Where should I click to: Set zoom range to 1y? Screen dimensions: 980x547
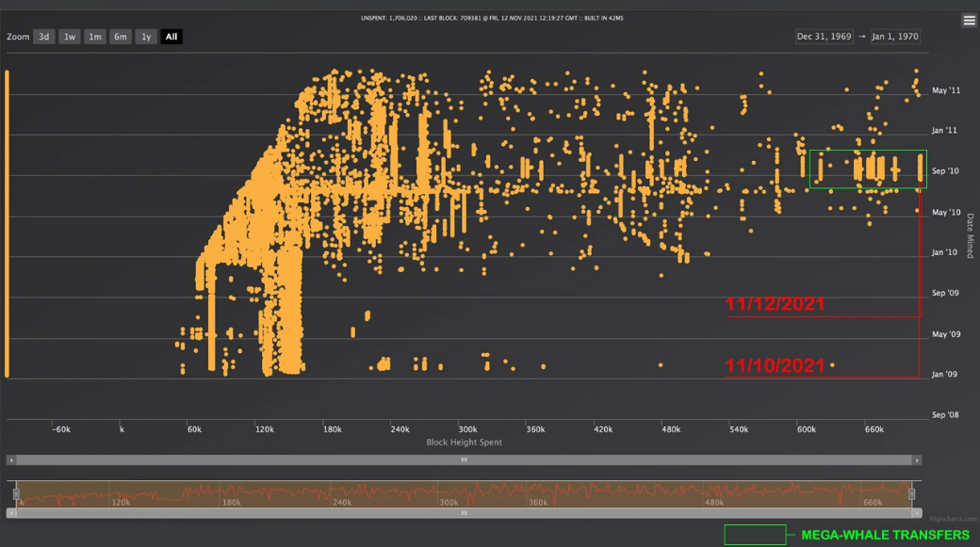[x=146, y=37]
